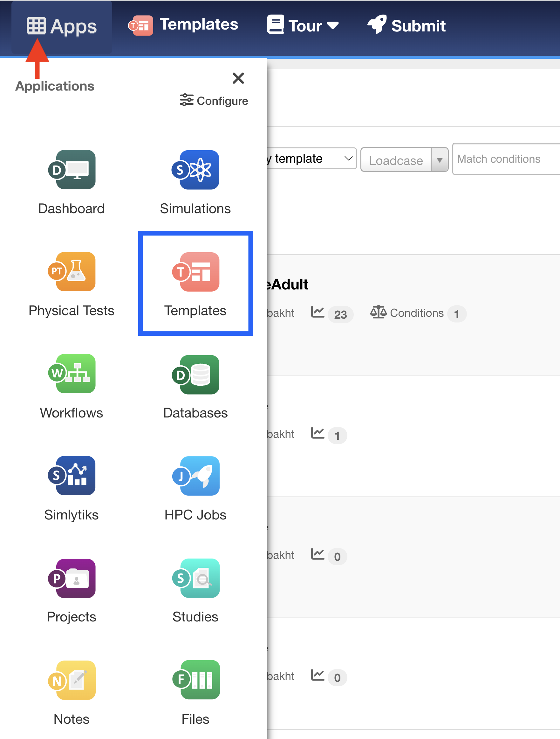Open the Projects app
The image size is (560, 739).
[72, 590]
